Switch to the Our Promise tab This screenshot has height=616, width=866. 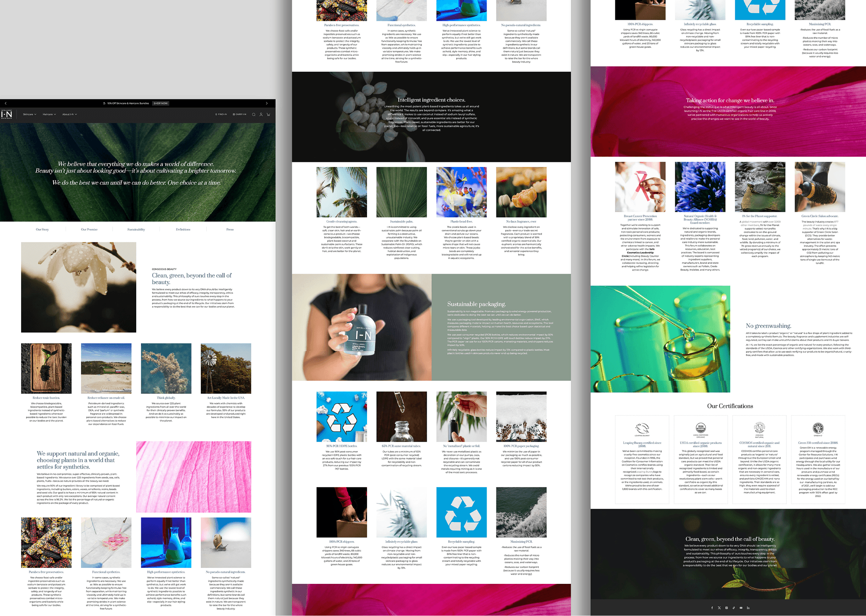[89, 230]
